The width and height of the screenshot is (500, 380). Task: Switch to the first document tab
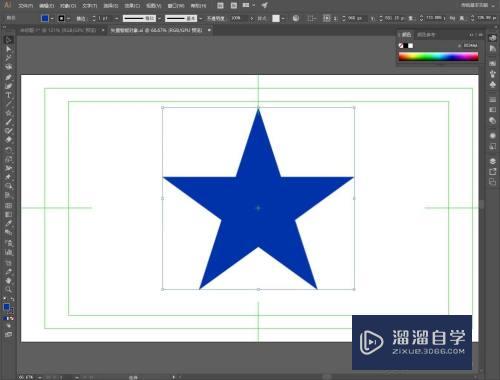click(x=58, y=30)
